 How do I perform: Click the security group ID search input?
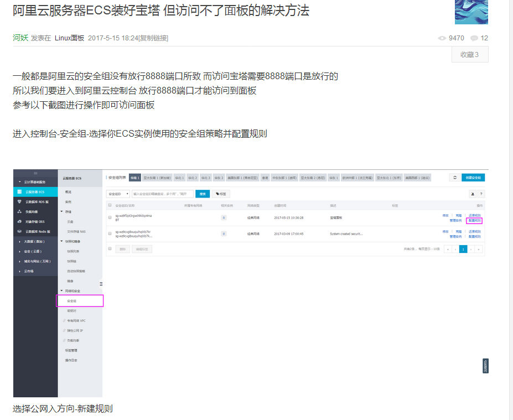click(162, 194)
